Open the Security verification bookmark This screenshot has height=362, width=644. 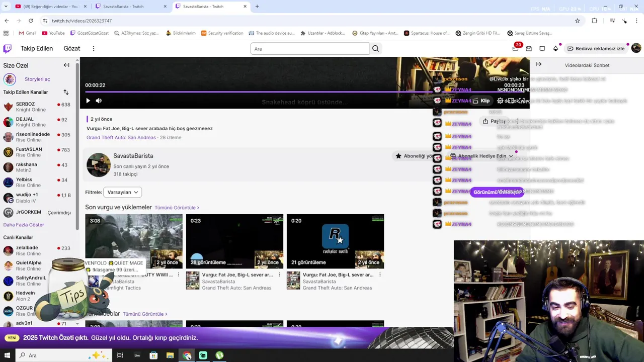(x=222, y=33)
